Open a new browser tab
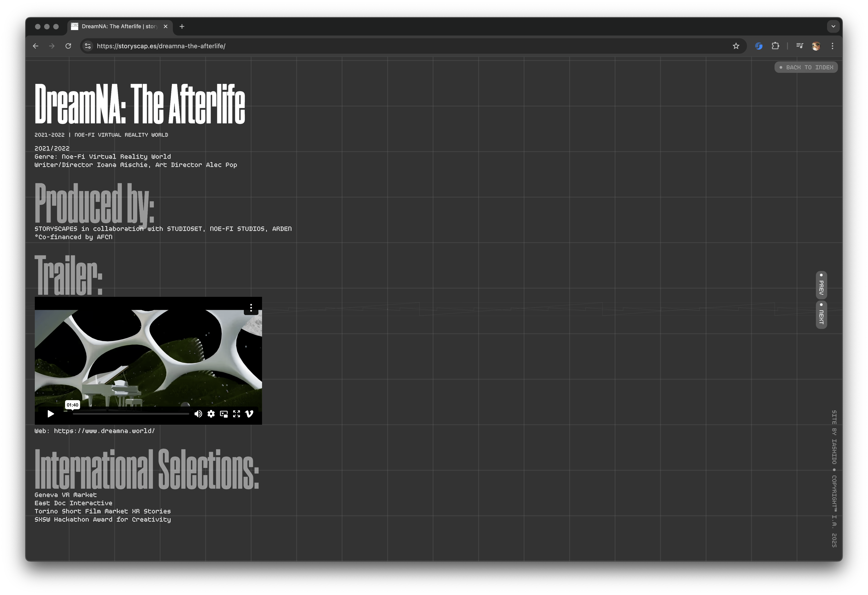This screenshot has height=595, width=868. [x=182, y=27]
